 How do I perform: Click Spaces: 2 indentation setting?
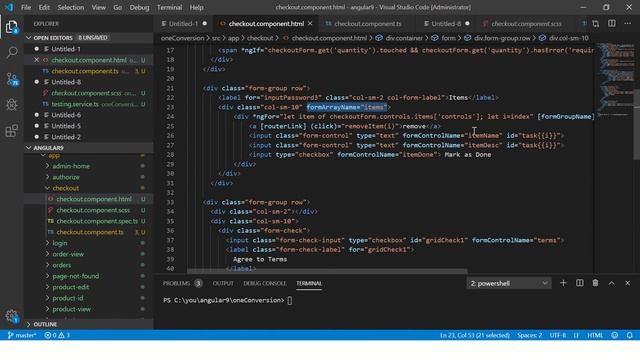(x=529, y=335)
